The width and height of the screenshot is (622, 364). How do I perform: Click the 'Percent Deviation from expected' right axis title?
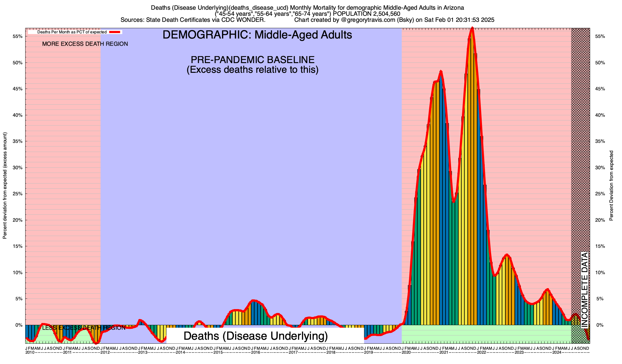click(x=611, y=186)
